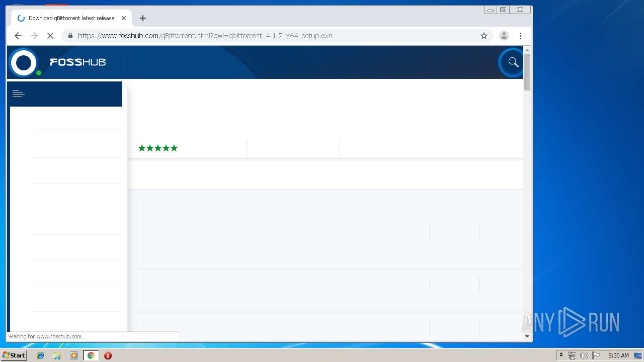Click the FOSSHUB wordmark link
Screen dimensions: 644x362
tap(78, 62)
